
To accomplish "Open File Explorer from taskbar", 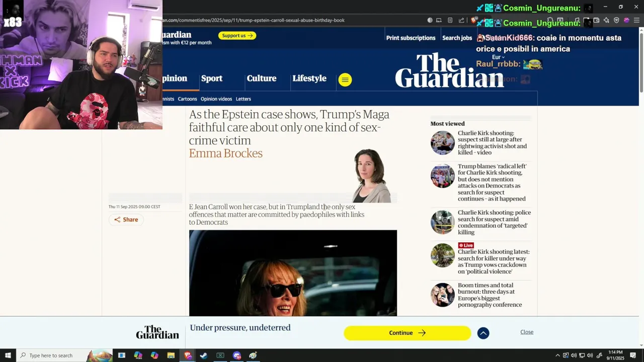I will pos(171,355).
